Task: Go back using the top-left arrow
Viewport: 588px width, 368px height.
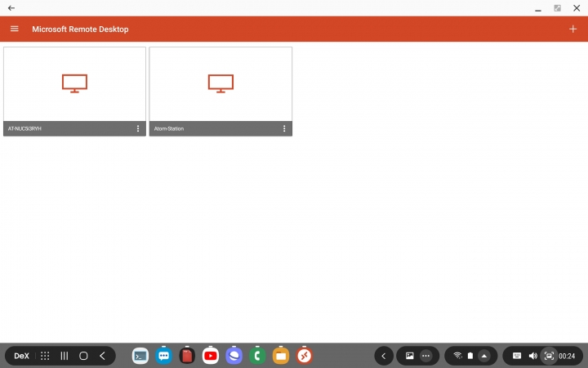Action: click(11, 8)
